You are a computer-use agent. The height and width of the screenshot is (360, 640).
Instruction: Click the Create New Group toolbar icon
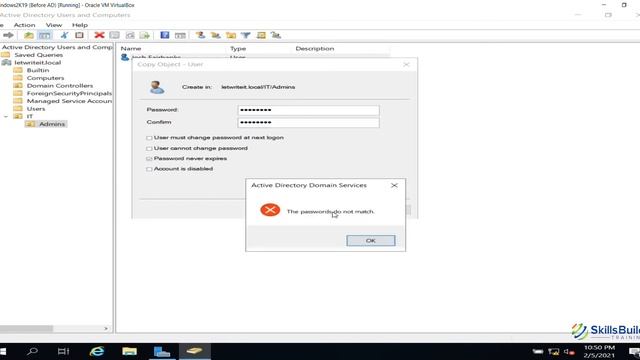[216, 36]
